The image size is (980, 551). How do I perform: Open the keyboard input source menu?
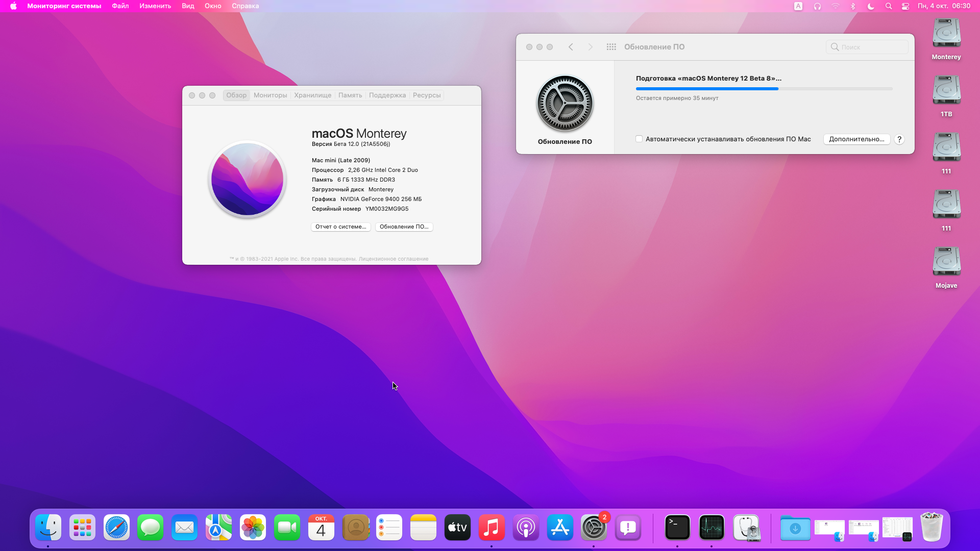click(798, 6)
